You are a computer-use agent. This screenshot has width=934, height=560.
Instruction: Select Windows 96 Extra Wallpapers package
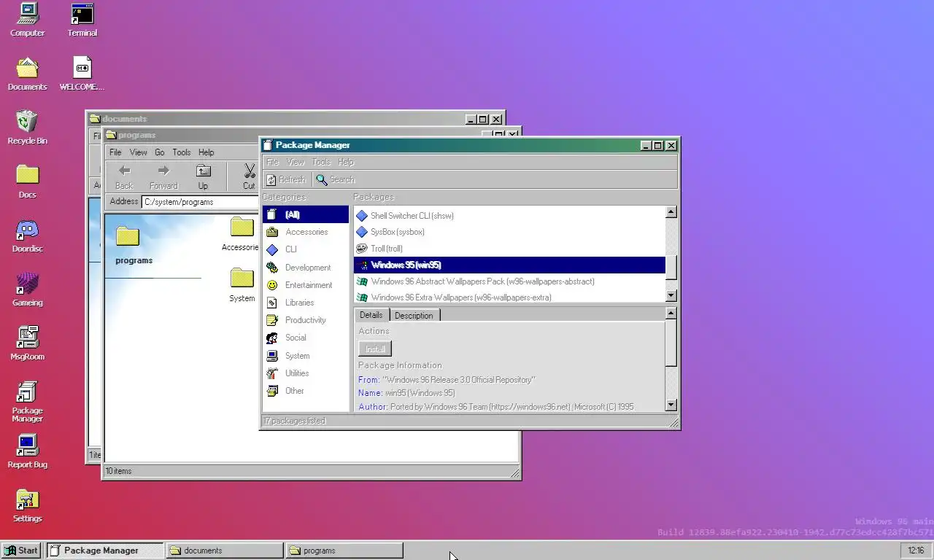[x=509, y=297]
